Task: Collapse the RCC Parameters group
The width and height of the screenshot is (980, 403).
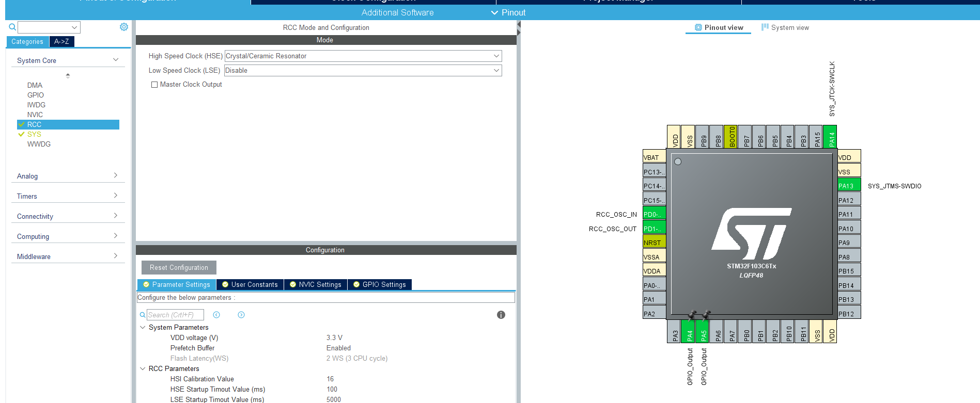Action: pyautogui.click(x=143, y=368)
